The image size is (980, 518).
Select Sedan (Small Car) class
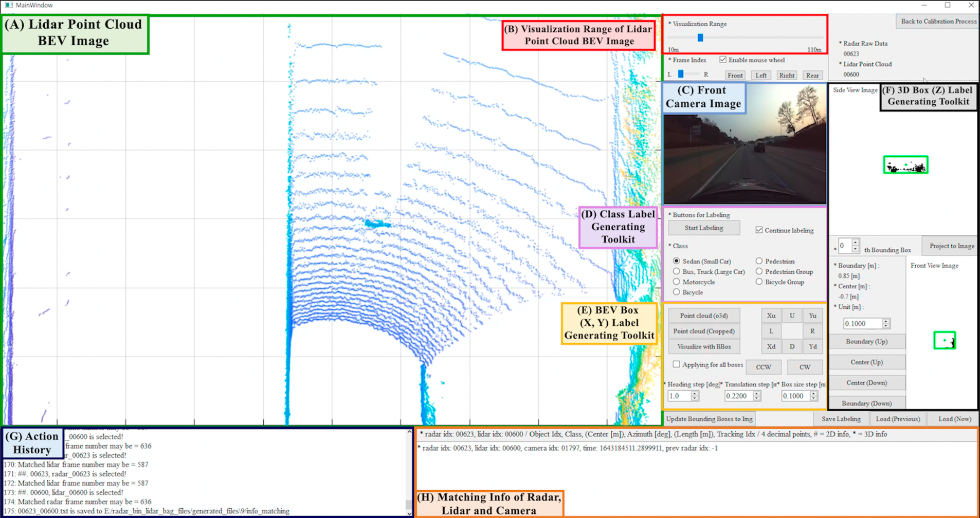point(677,261)
